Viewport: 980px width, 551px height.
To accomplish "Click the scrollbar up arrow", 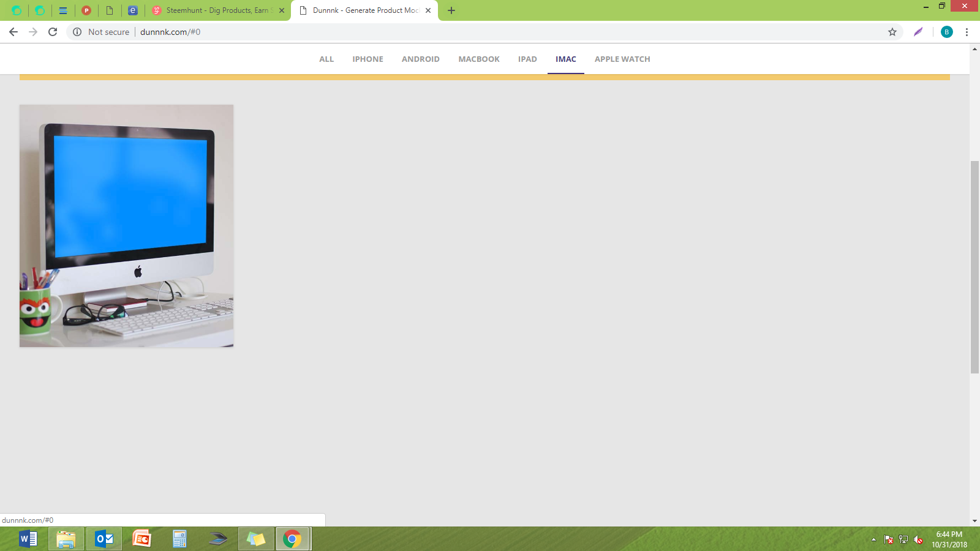I will 974,49.
